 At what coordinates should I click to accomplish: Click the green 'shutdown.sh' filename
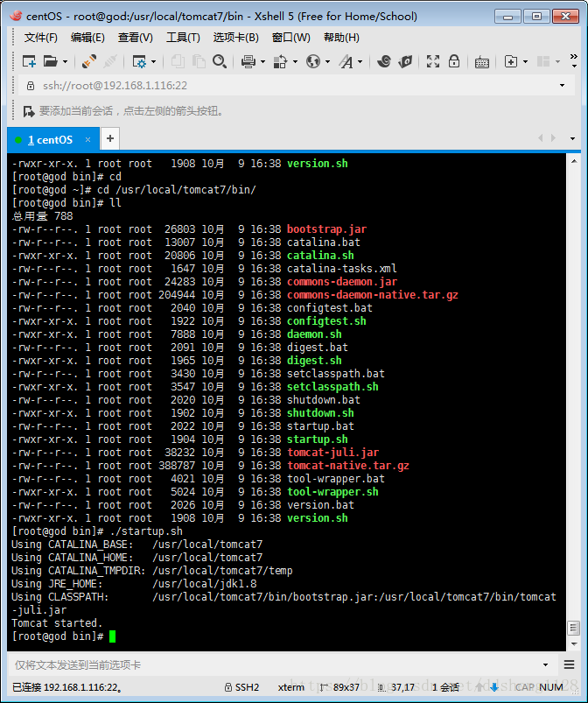(x=320, y=413)
